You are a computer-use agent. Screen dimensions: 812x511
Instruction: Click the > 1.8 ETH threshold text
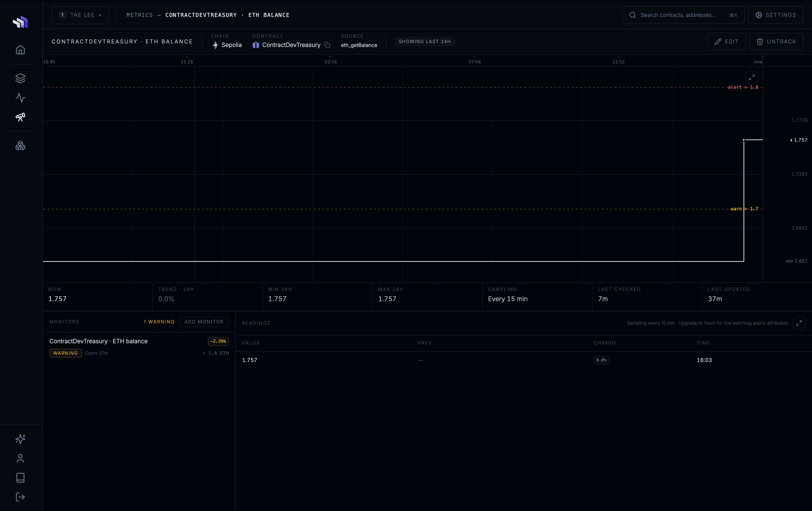click(215, 353)
